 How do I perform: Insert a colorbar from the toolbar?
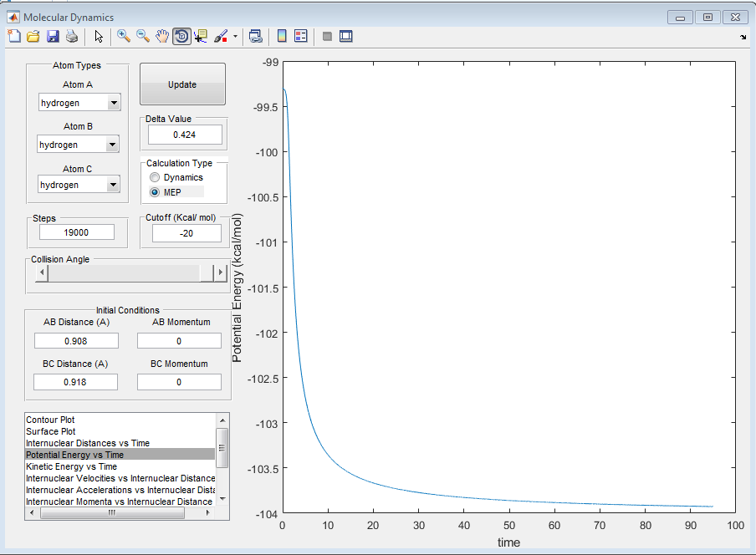pos(282,36)
